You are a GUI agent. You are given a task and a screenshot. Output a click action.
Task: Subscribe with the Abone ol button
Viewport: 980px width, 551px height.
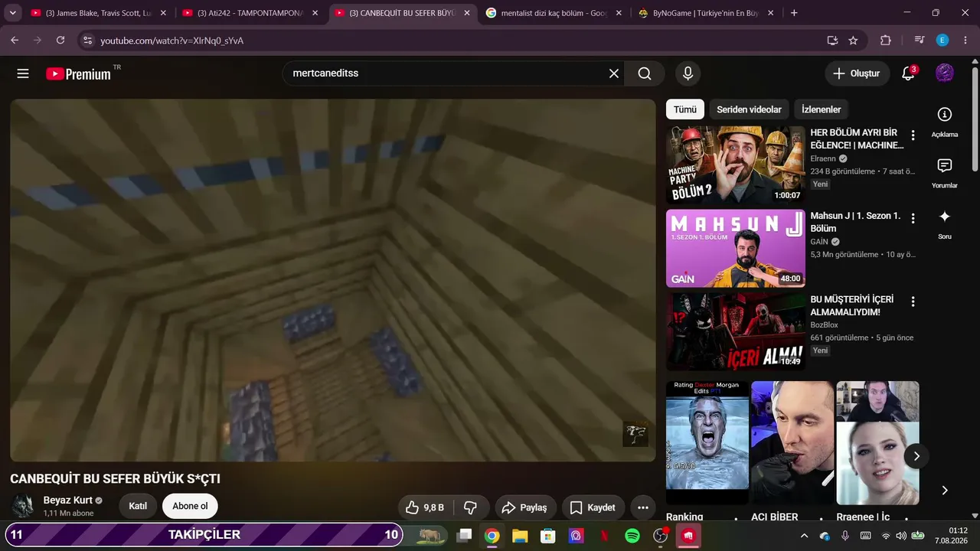[190, 506]
